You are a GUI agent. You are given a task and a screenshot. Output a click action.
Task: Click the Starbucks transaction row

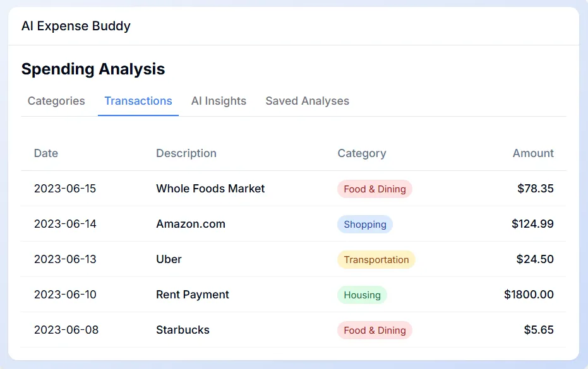coord(183,330)
